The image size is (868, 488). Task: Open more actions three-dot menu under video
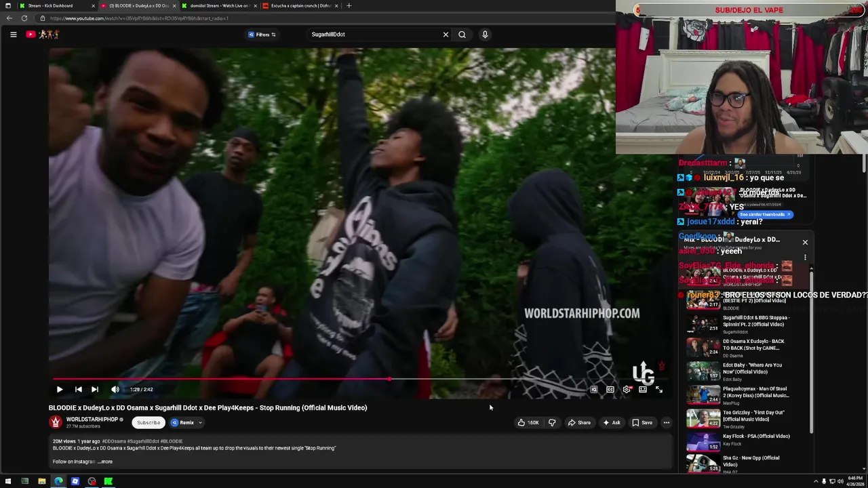coord(667,423)
